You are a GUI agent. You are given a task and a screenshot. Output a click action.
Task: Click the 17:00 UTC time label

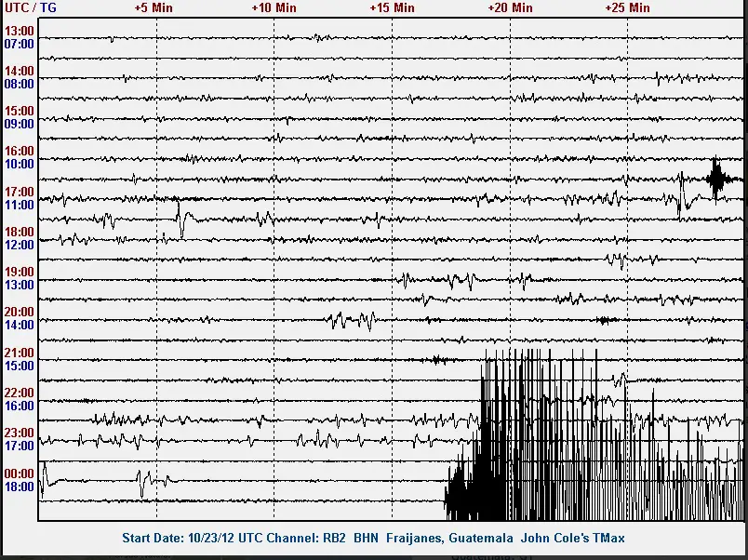20,193
